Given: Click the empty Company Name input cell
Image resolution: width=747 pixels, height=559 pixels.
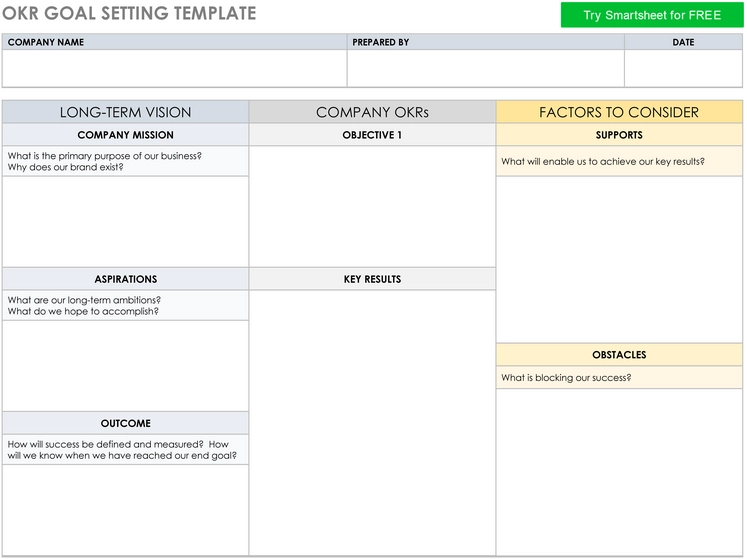Looking at the screenshot, I should click(174, 68).
